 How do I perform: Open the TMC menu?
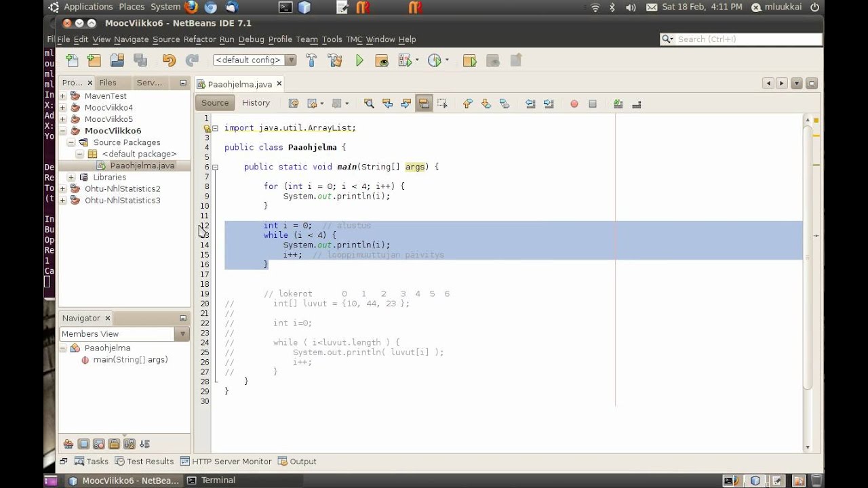tap(354, 39)
